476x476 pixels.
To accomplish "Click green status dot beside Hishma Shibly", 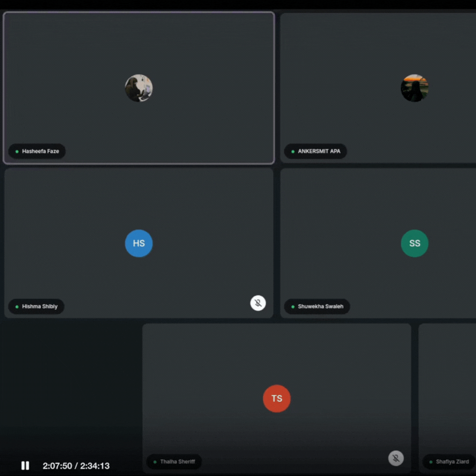I will coord(17,307).
